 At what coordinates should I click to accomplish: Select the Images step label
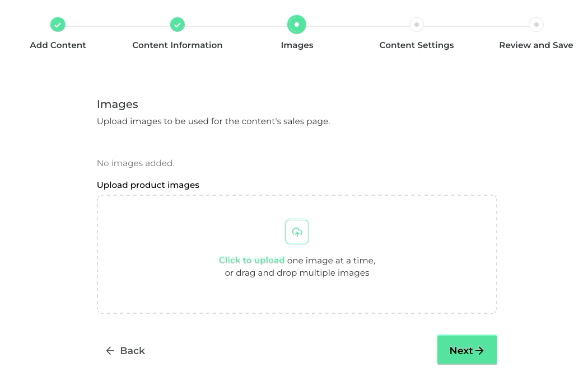(297, 45)
